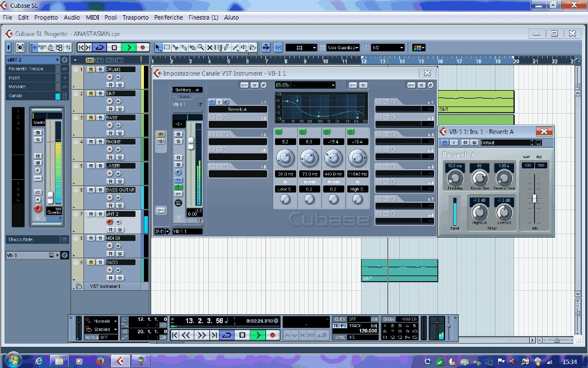
Task: Select the Line tool
Action: (235, 48)
